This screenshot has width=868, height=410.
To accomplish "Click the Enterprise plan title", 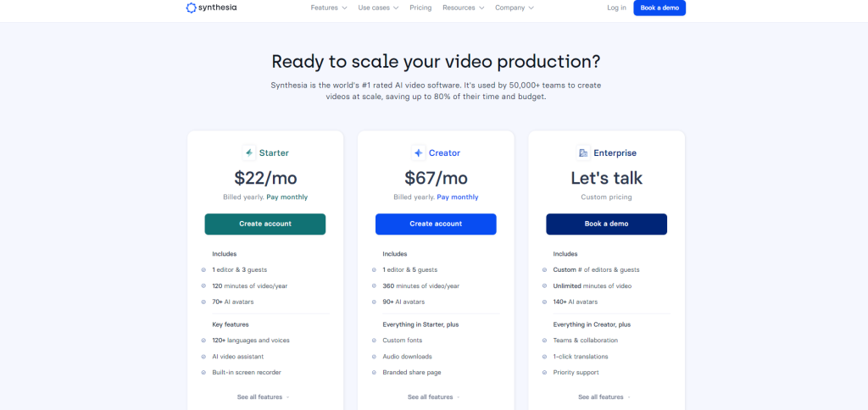I will [x=615, y=152].
